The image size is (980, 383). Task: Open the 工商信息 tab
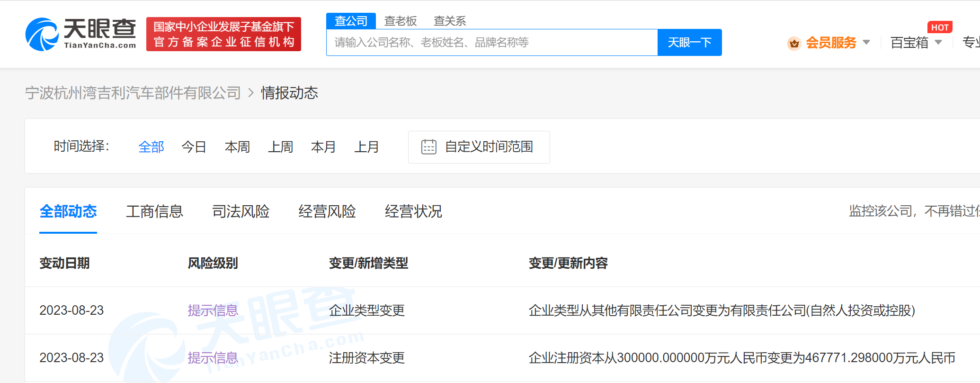click(x=154, y=211)
